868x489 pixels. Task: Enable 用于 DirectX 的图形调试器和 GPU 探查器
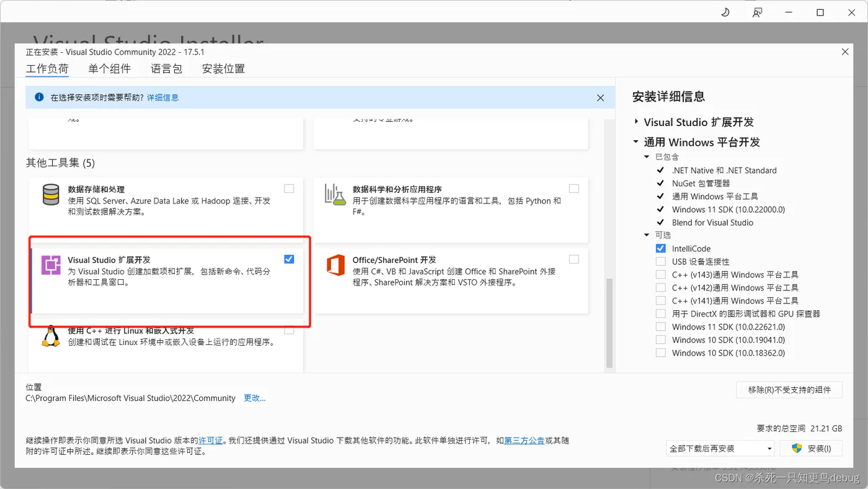661,313
